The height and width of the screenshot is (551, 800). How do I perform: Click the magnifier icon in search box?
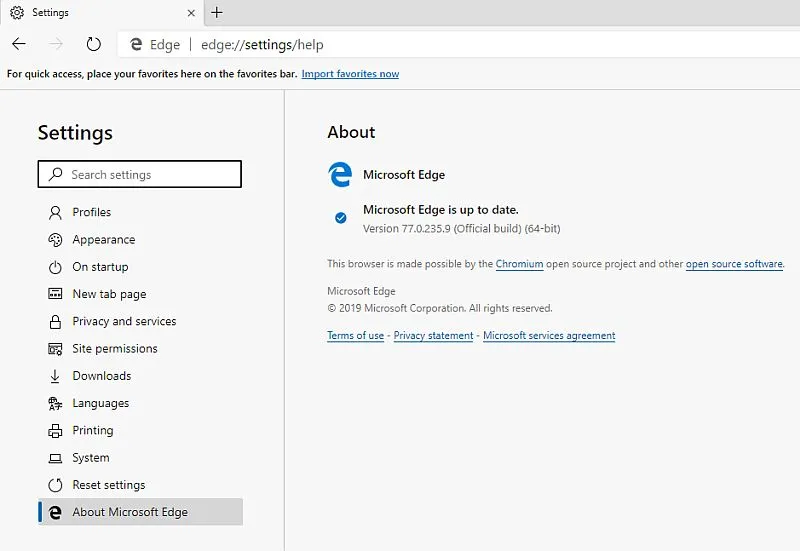tap(56, 174)
